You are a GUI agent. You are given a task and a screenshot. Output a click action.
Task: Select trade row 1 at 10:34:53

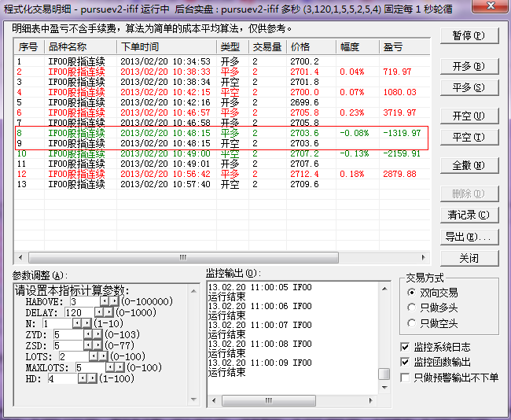(x=222, y=61)
